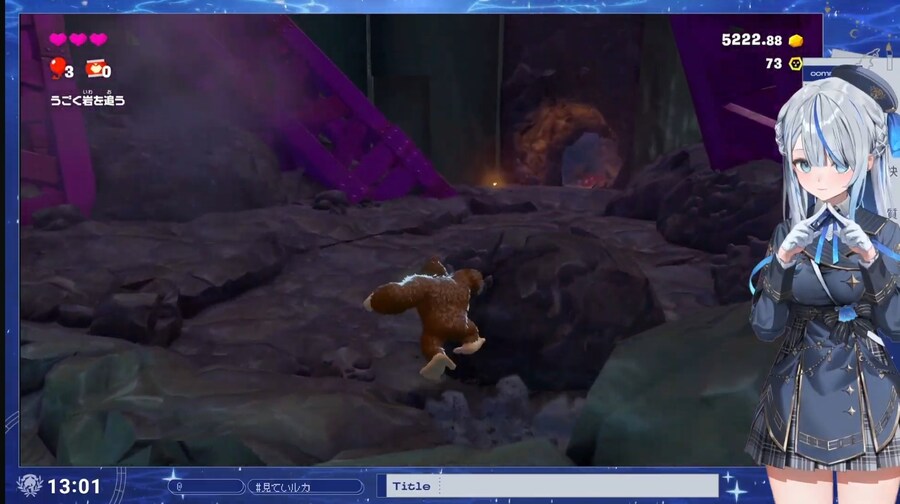This screenshot has height=504, width=900.
Task: Click the @ handle field in bottom bar
Action: (x=206, y=487)
